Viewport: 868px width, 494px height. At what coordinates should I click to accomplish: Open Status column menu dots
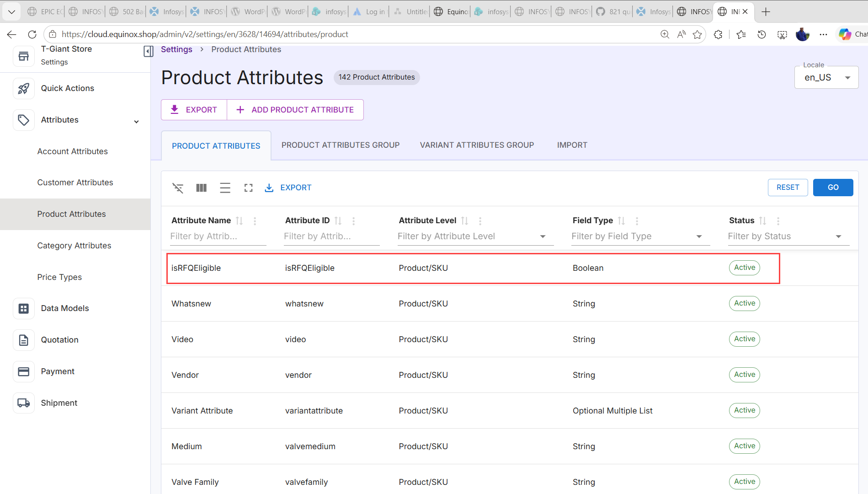click(x=778, y=220)
